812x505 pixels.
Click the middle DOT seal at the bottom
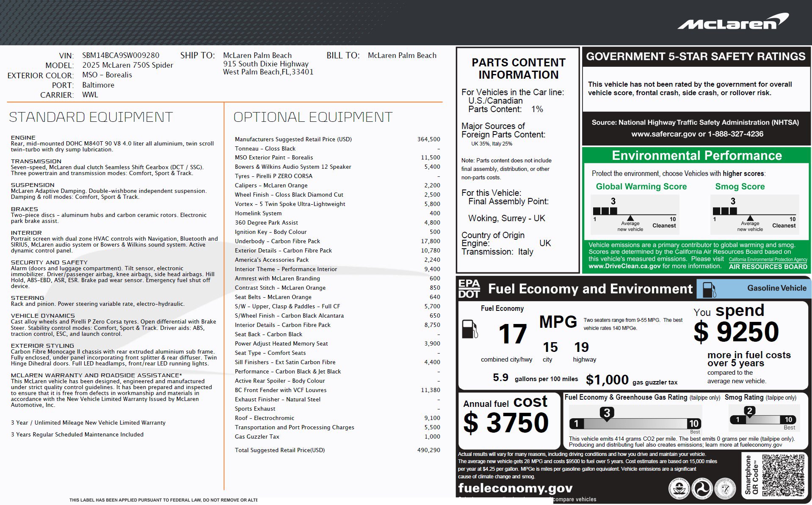coord(702,489)
